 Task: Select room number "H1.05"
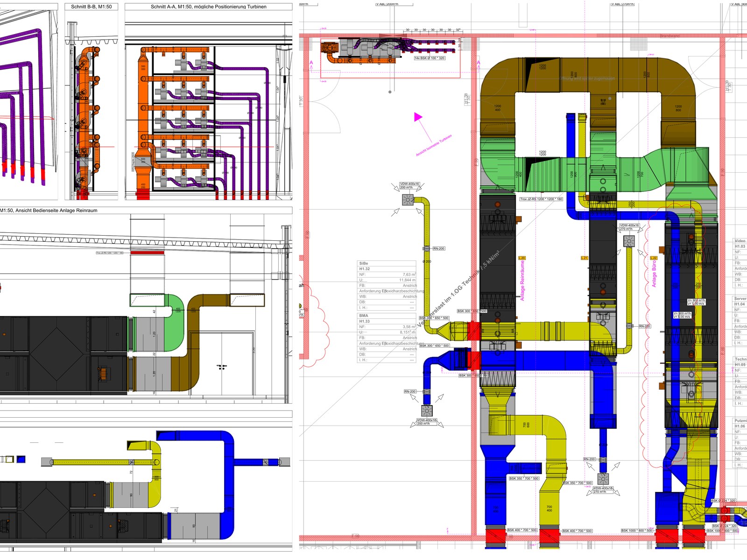tap(740, 365)
